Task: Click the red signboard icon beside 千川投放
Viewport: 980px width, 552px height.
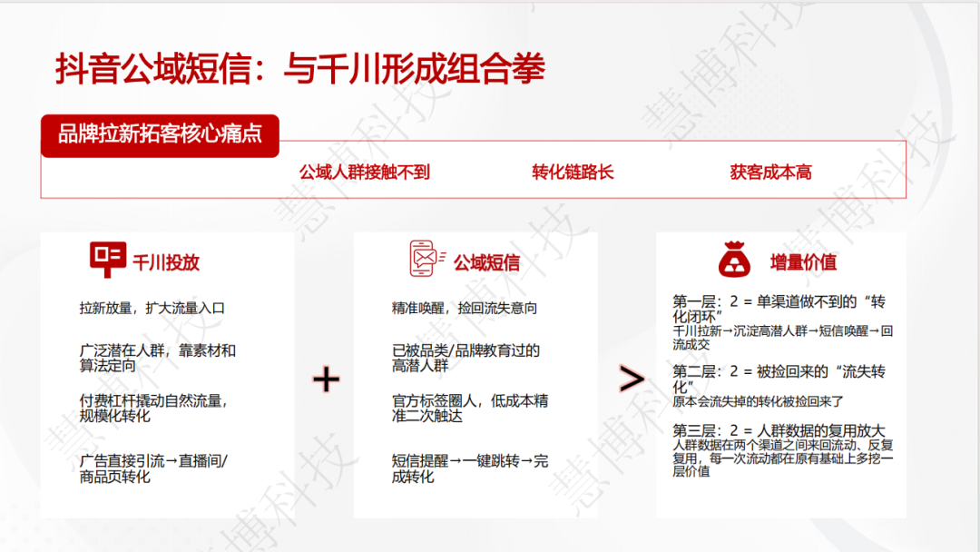Action: coord(108,259)
